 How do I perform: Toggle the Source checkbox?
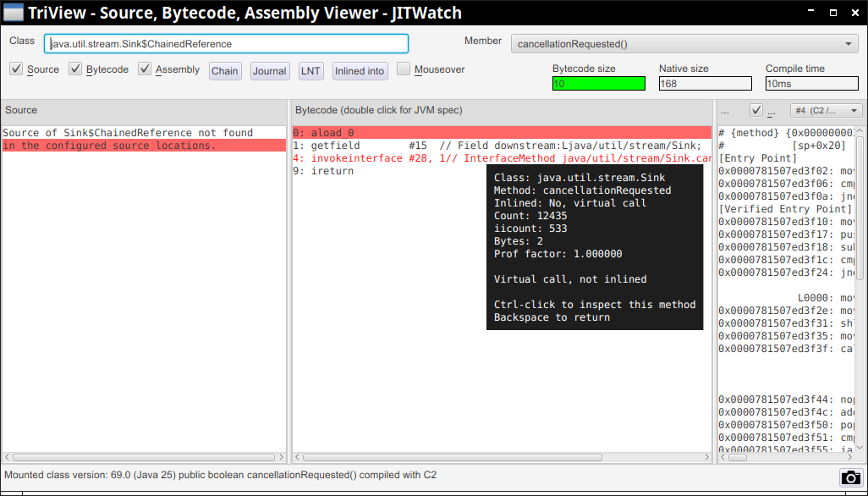[x=16, y=69]
